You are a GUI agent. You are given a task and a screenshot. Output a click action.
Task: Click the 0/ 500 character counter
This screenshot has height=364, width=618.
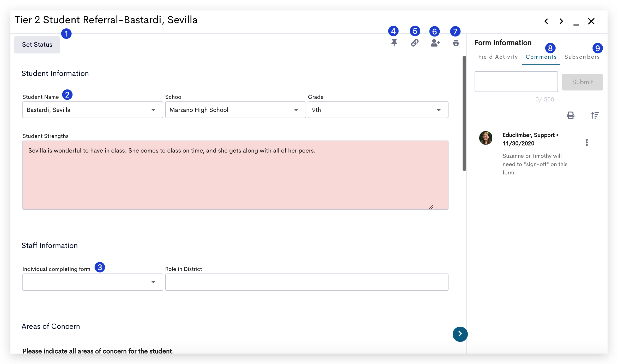coord(544,99)
